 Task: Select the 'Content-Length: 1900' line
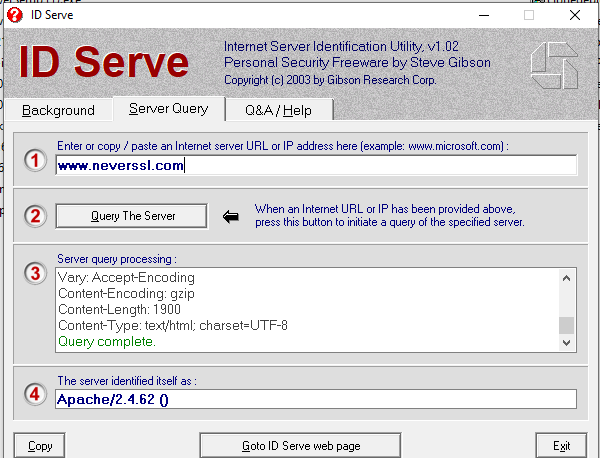click(x=119, y=309)
